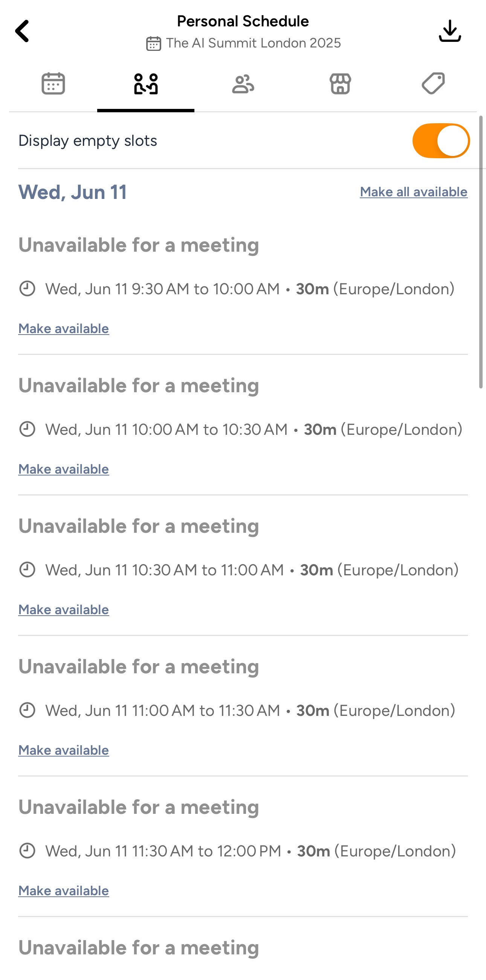Click the Wed, Jun 11 date heading
This screenshot has height=980, width=486.
[72, 192]
